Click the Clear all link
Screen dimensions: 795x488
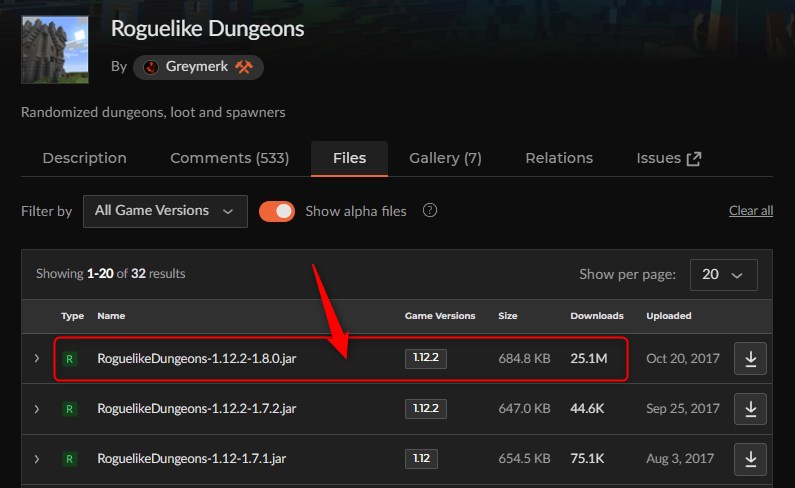(751, 211)
